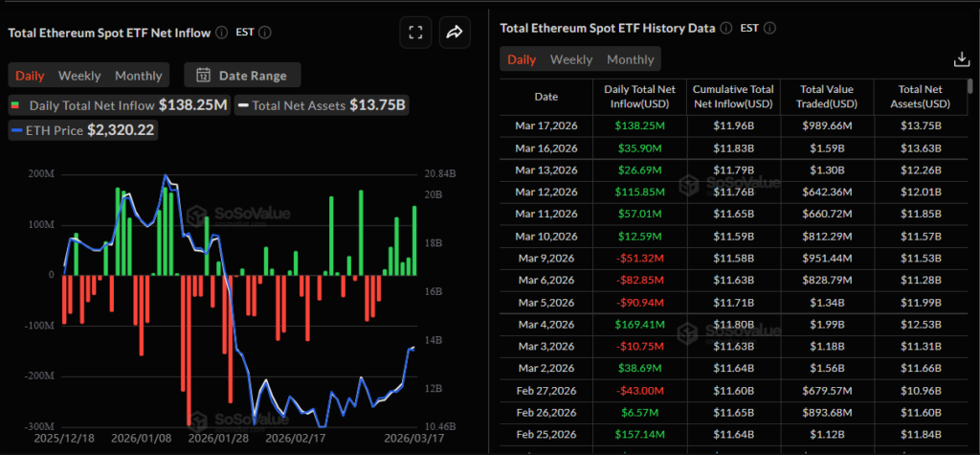The height and width of the screenshot is (455, 980).
Task: Click info icon next to table EST label
Action: pyautogui.click(x=770, y=29)
